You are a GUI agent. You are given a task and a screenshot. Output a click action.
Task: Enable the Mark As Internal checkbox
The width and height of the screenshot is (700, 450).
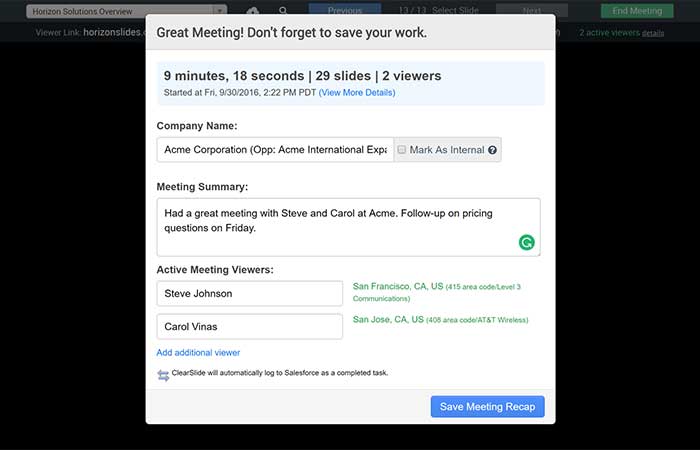pos(402,150)
